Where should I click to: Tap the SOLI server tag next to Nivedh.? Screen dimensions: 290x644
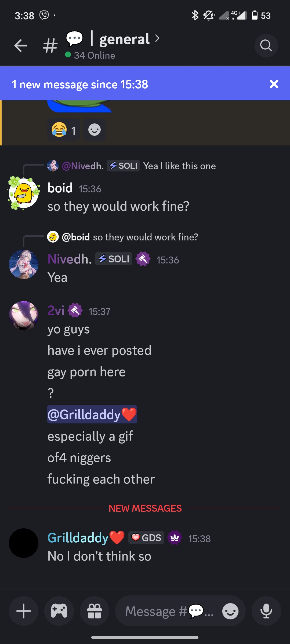coord(114,259)
